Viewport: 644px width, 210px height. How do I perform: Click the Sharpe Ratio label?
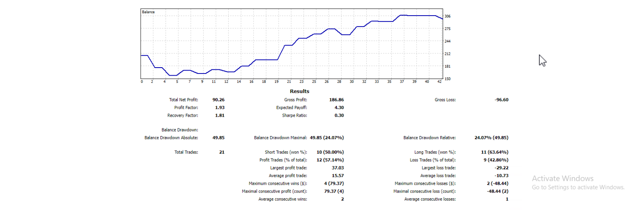pos(294,115)
